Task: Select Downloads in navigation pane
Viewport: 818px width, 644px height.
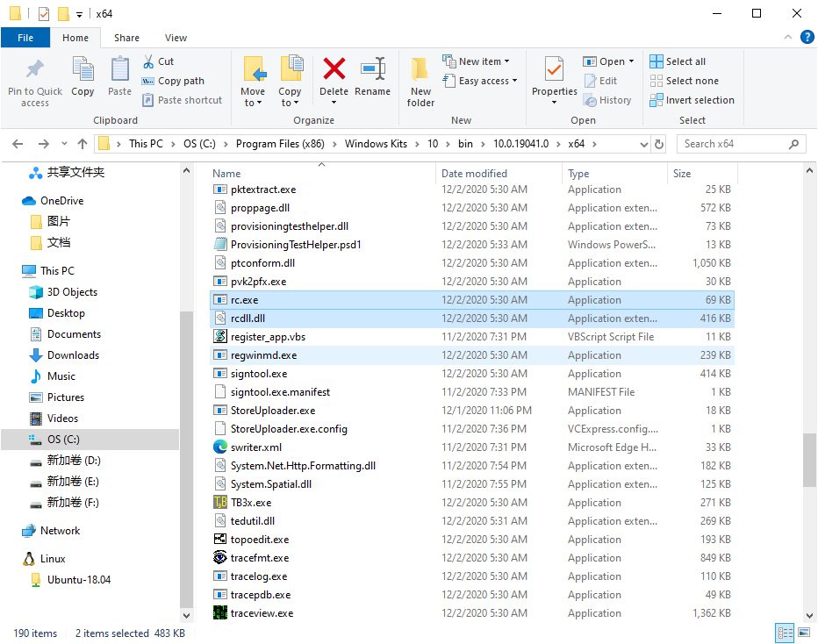Action: coord(73,355)
